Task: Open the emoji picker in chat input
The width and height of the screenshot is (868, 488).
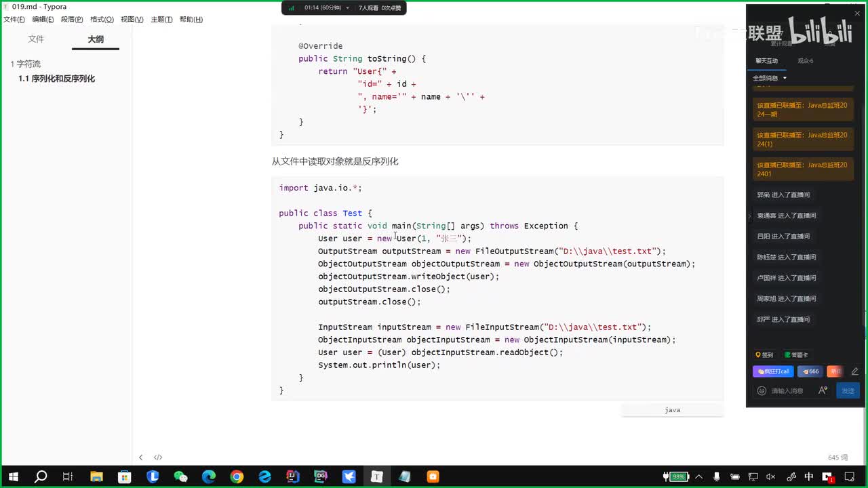Action: (762, 391)
